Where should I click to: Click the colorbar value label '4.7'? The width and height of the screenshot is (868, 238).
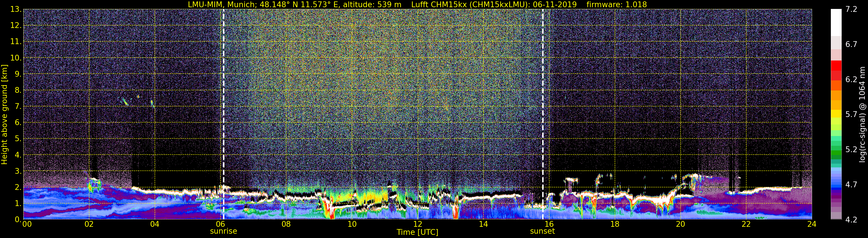pos(851,185)
